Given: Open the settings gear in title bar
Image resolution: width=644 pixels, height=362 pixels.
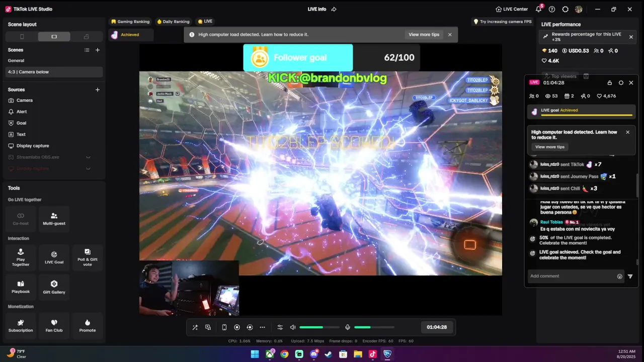Looking at the screenshot, I should point(566,9).
